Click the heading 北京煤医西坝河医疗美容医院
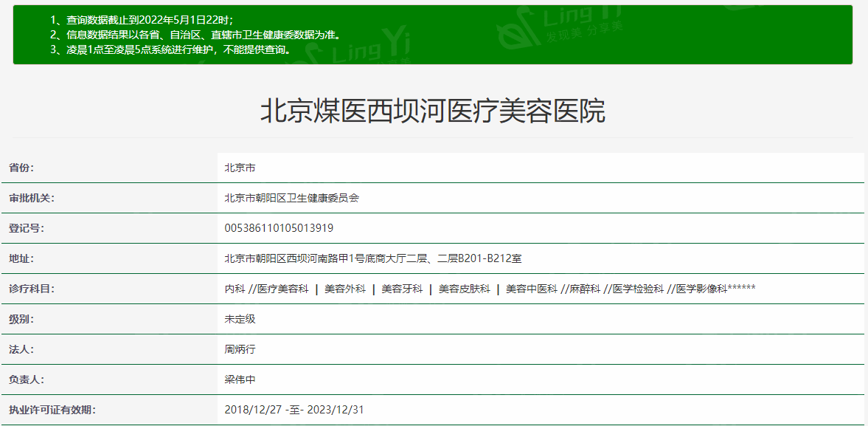This screenshot has height=426, width=868. pos(433,111)
